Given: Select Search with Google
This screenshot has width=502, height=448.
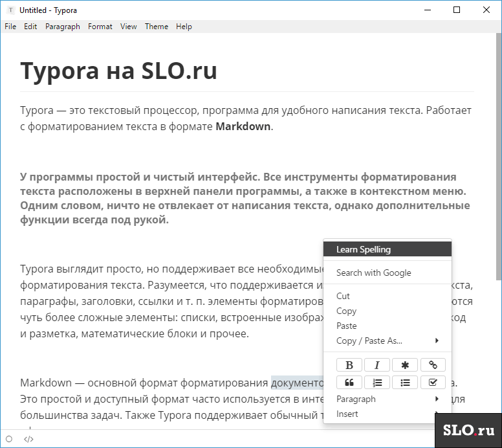Looking at the screenshot, I should click(387, 273).
